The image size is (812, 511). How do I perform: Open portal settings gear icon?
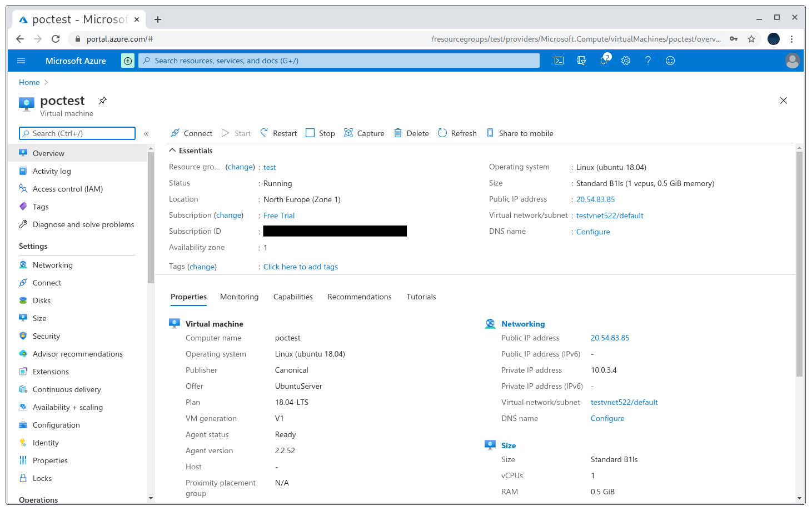(626, 61)
